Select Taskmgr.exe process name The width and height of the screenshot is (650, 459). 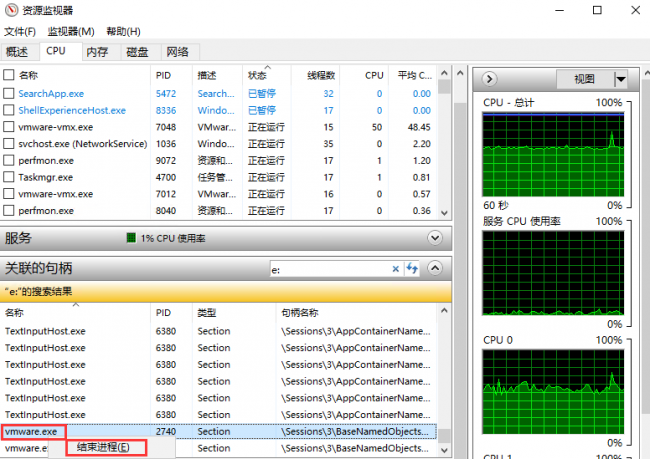click(46, 177)
